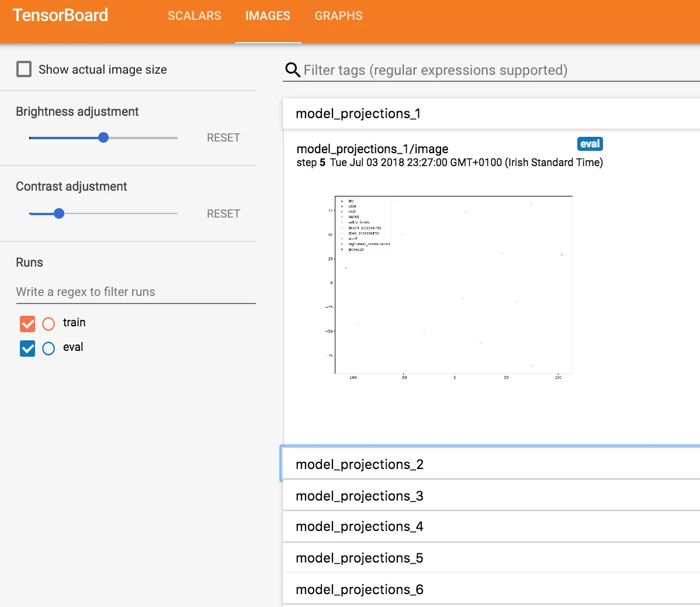
Task: Expand the model_projections_4 section
Action: tap(359, 526)
